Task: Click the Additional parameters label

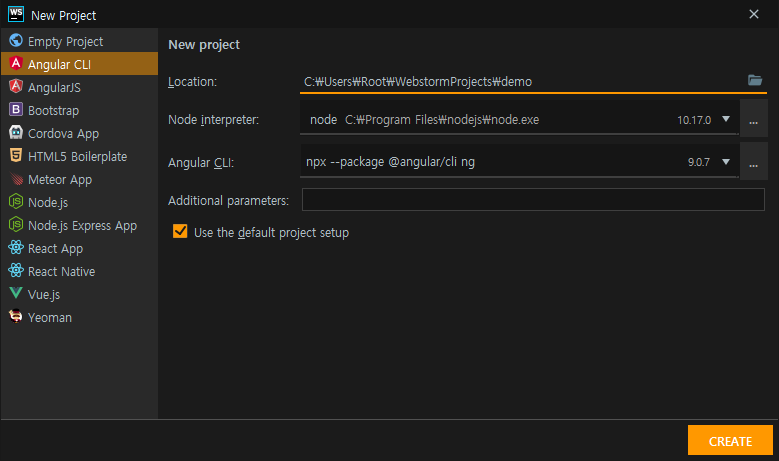Action: click(x=228, y=201)
